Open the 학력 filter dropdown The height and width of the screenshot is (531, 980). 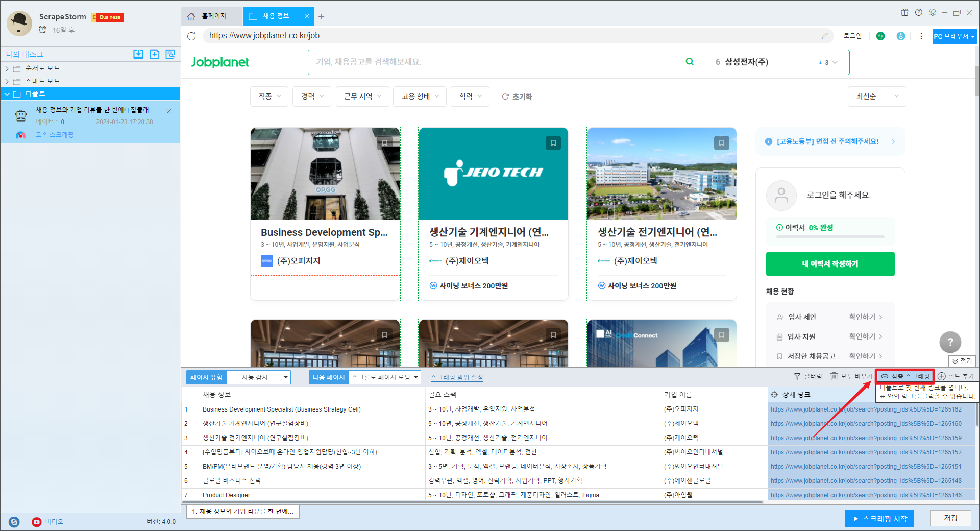470,96
